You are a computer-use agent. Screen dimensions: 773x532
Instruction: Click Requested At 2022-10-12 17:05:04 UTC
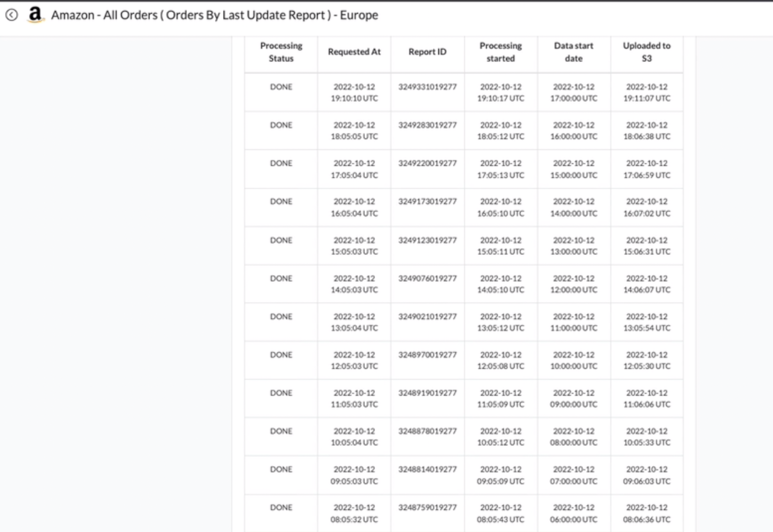(354, 169)
